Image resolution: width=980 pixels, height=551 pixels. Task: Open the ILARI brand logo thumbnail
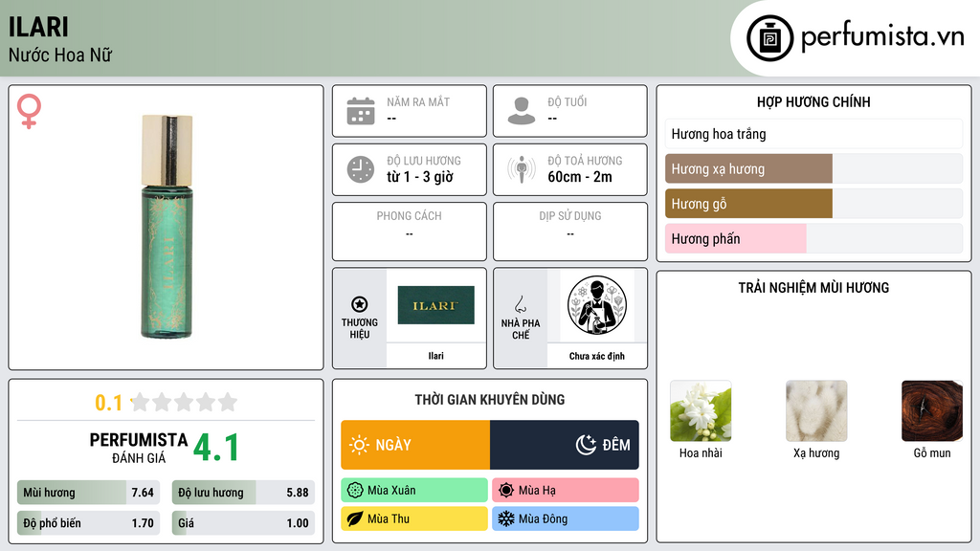pyautogui.click(x=435, y=305)
